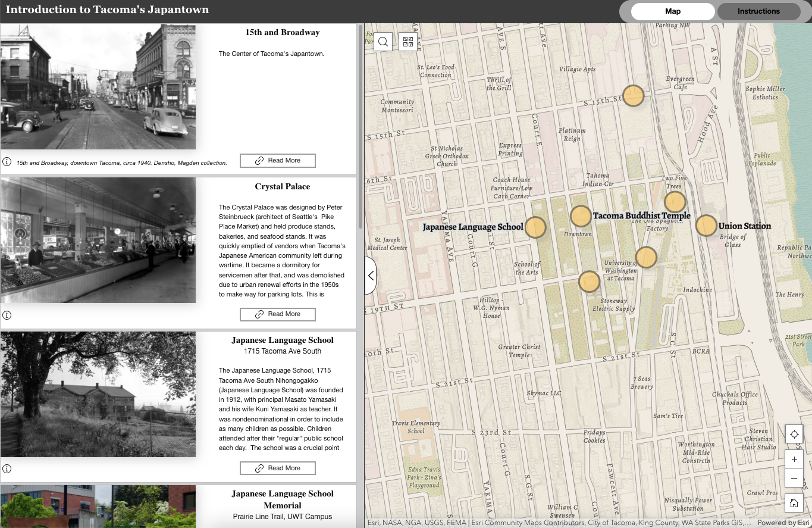Click the 'Tacoma Buddhist Temple' map label
The height and width of the screenshot is (528, 812).
(x=642, y=215)
